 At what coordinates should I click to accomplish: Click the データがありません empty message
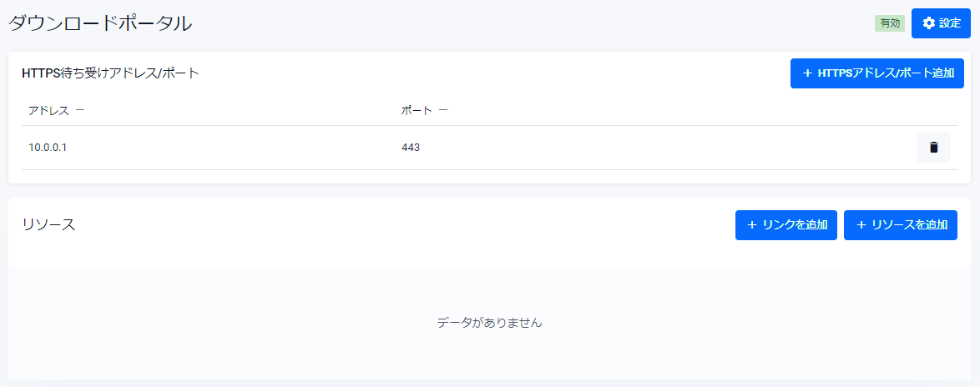click(x=489, y=323)
